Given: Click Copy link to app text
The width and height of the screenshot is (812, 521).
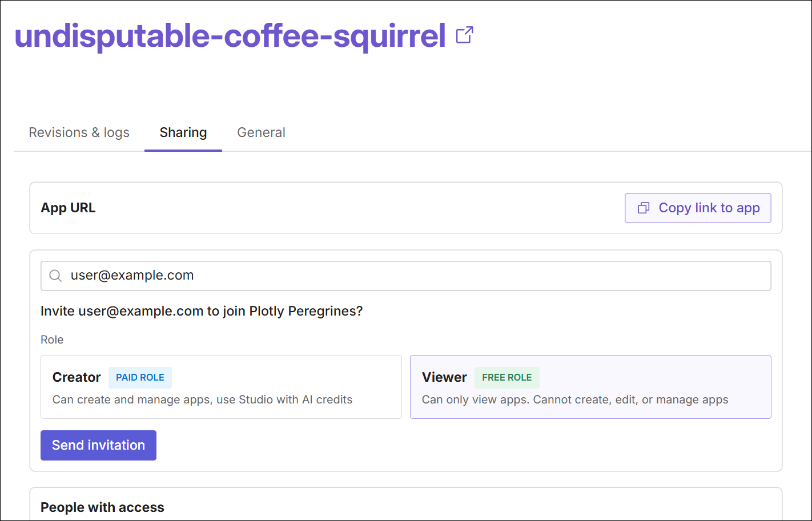Looking at the screenshot, I should click(x=709, y=208).
